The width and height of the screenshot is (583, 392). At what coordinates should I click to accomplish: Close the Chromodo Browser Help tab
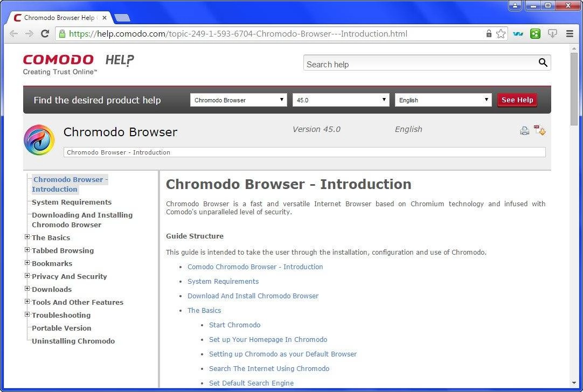105,17
